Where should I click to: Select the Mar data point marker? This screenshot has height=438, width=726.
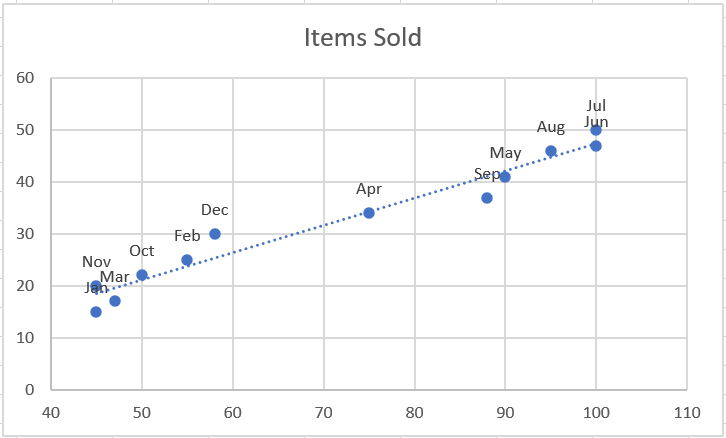(x=115, y=301)
